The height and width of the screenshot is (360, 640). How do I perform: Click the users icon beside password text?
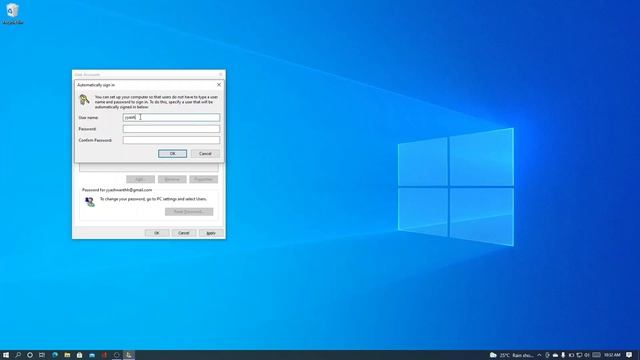pyautogui.click(x=90, y=202)
